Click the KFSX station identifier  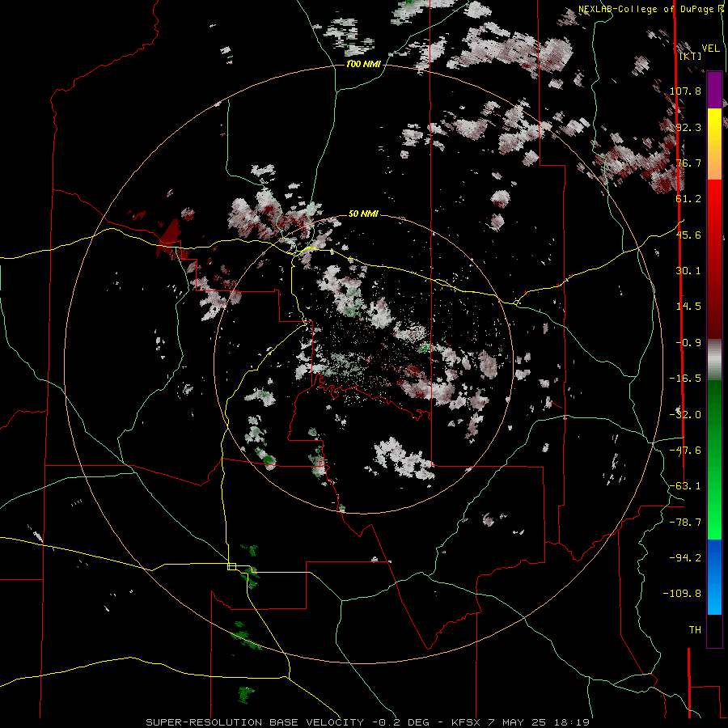click(468, 722)
